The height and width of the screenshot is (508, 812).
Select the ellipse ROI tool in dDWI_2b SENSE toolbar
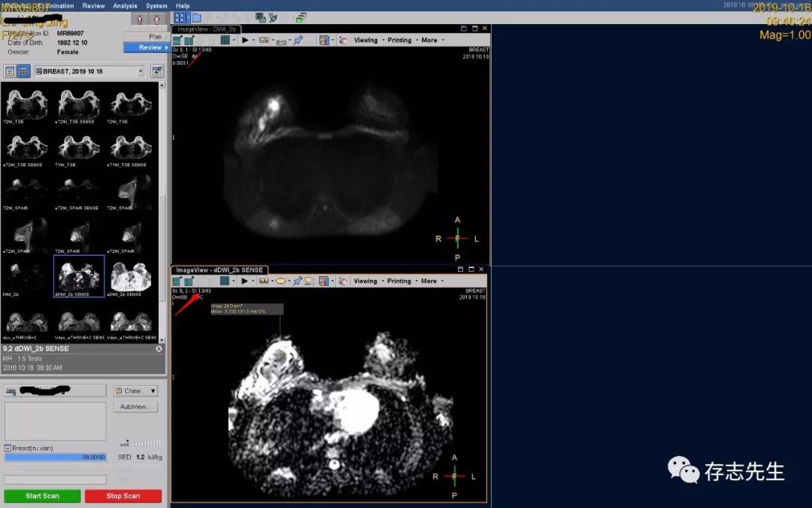pos(280,281)
